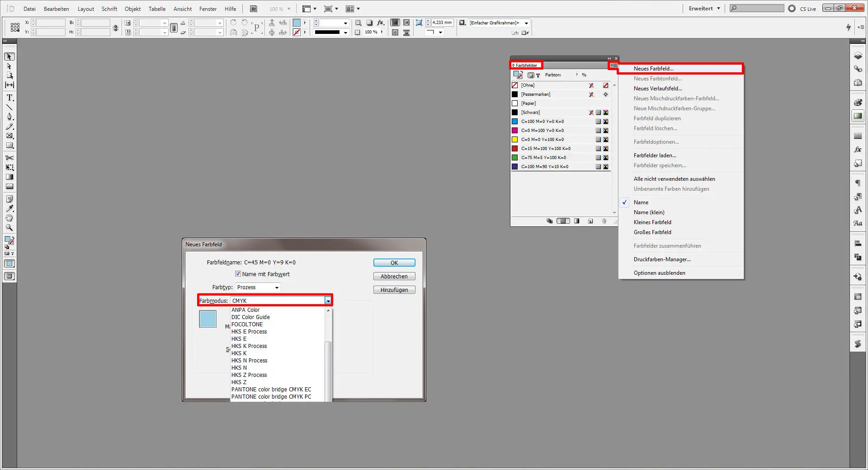Screen dimensions: 868x470
Task: Select the Gradient tool
Action: pos(9,177)
